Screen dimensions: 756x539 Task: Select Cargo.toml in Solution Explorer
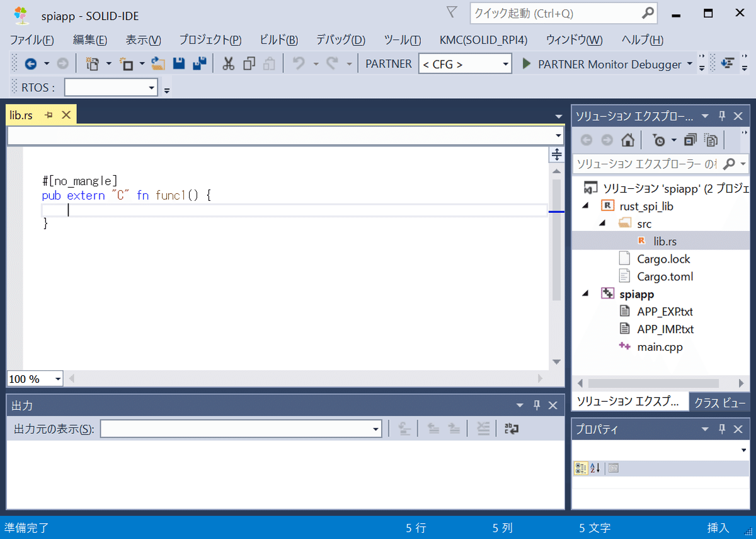tap(665, 276)
